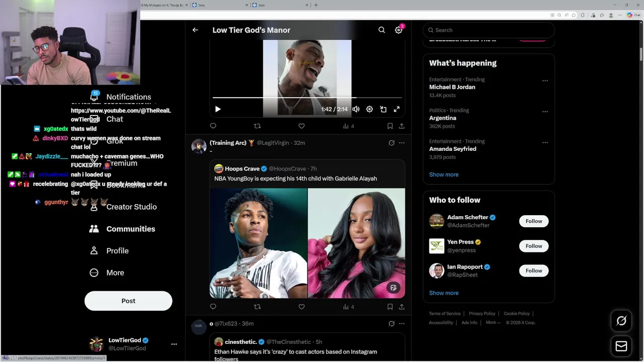Open the floating Messages envelope button
Screen dimensions: 644x362
621,346
